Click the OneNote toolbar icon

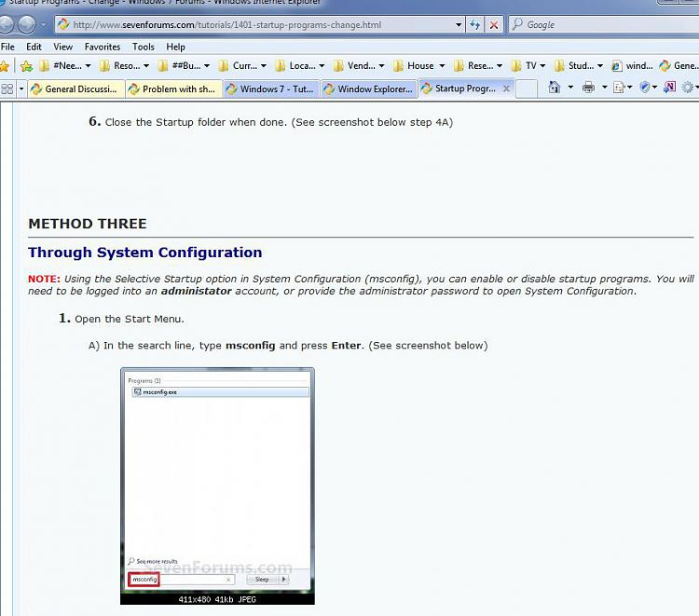669,88
